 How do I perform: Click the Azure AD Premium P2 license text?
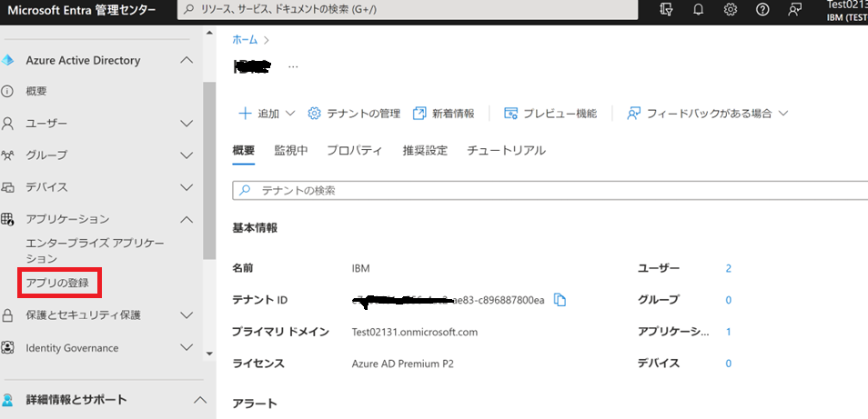(403, 364)
